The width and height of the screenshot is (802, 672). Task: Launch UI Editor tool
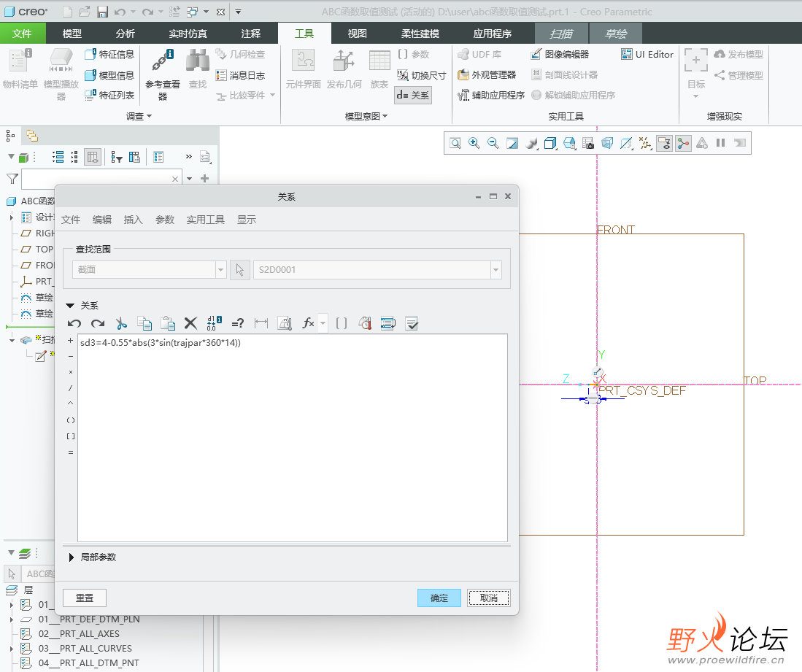tap(647, 54)
